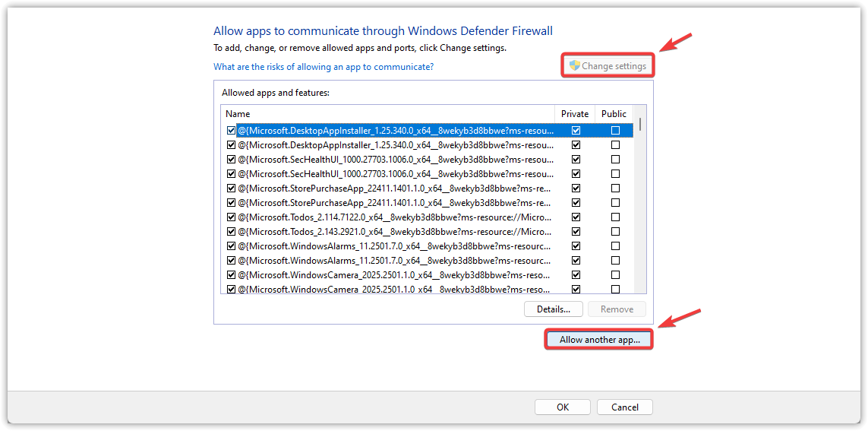Uncheck the highlighted DesktopAppInstaller entry's enabled box

click(231, 131)
